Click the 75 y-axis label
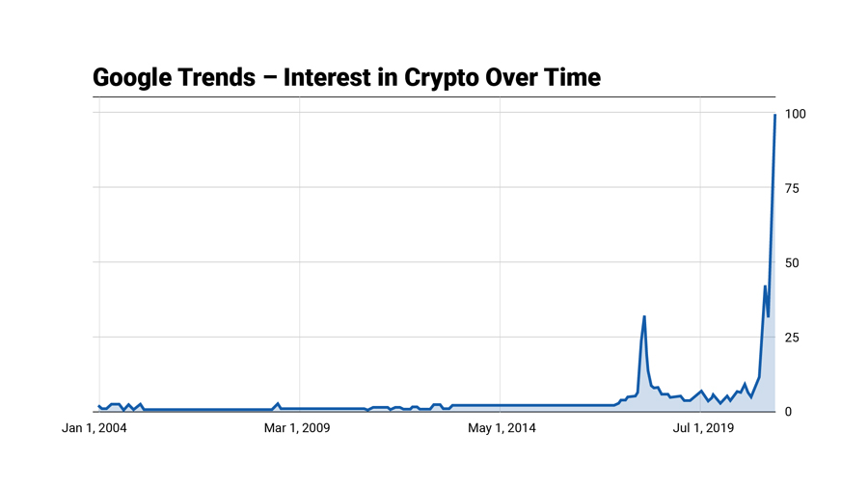The width and height of the screenshot is (868, 488). point(792,189)
